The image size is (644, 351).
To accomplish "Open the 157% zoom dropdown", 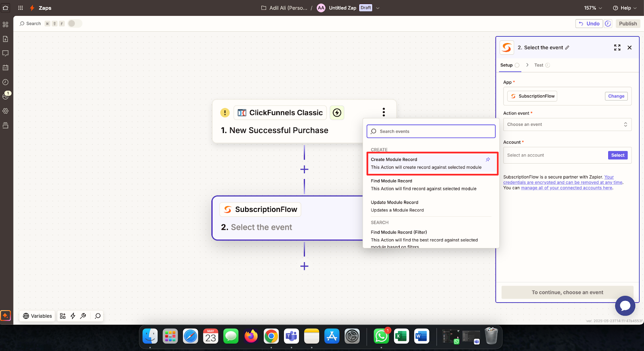I will click(x=593, y=8).
